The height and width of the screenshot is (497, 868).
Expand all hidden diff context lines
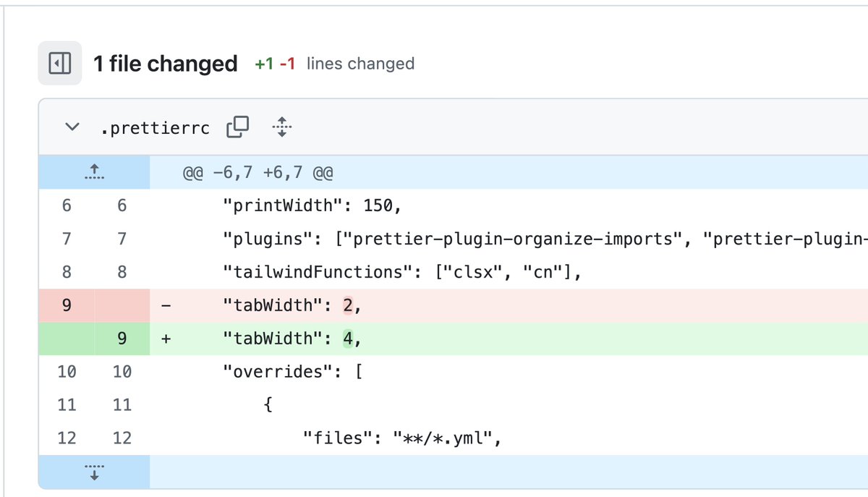281,127
